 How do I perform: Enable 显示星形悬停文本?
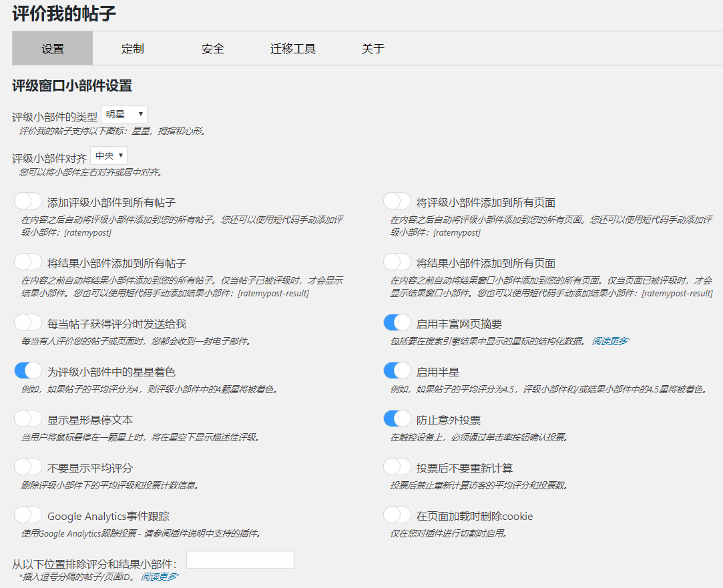coord(27,418)
